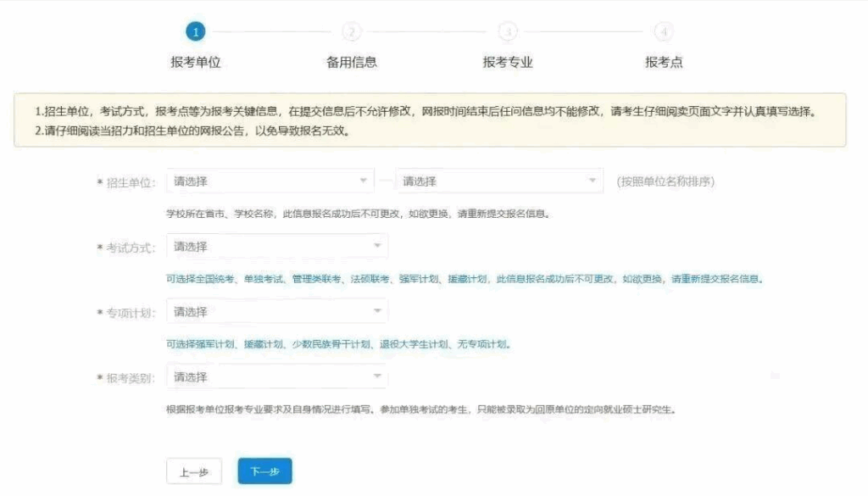Click the step 2 circle indicator
The height and width of the screenshot is (496, 868).
pos(352,31)
